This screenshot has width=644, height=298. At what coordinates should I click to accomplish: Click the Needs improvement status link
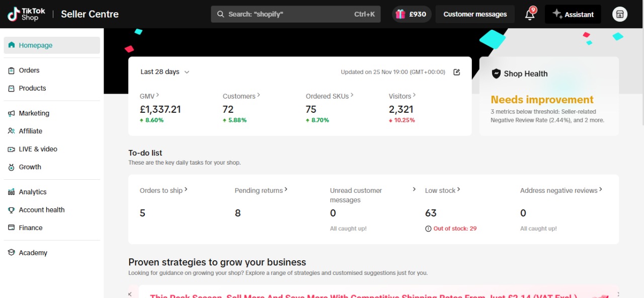[542, 100]
